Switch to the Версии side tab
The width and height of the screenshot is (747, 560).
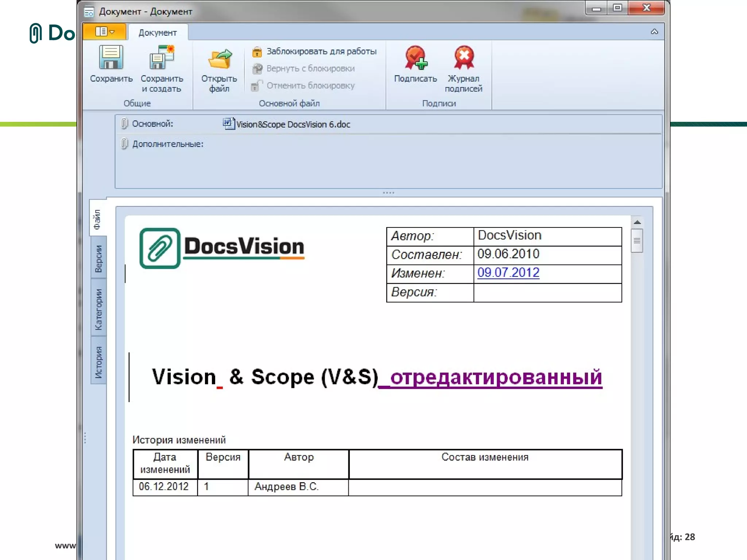[98, 258]
